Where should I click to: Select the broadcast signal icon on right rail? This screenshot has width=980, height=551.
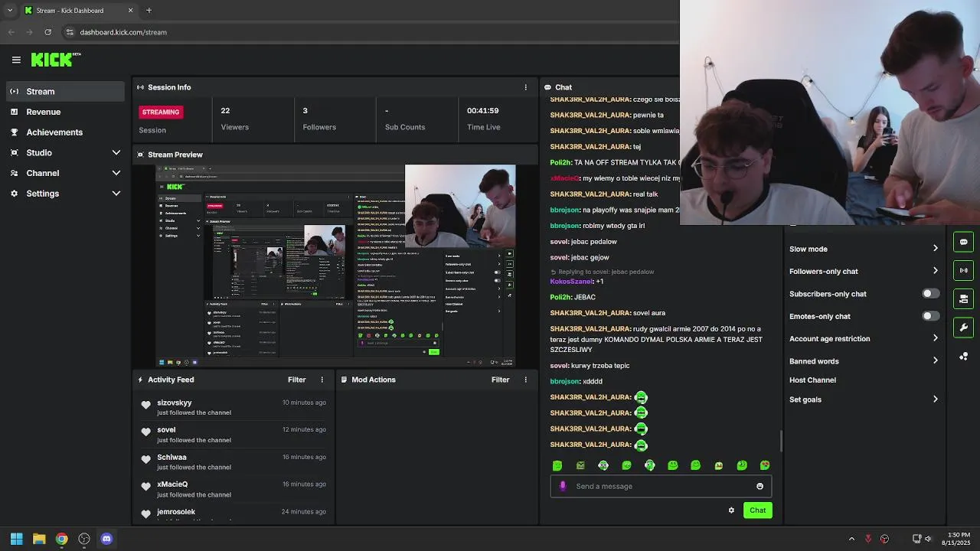pyautogui.click(x=963, y=270)
